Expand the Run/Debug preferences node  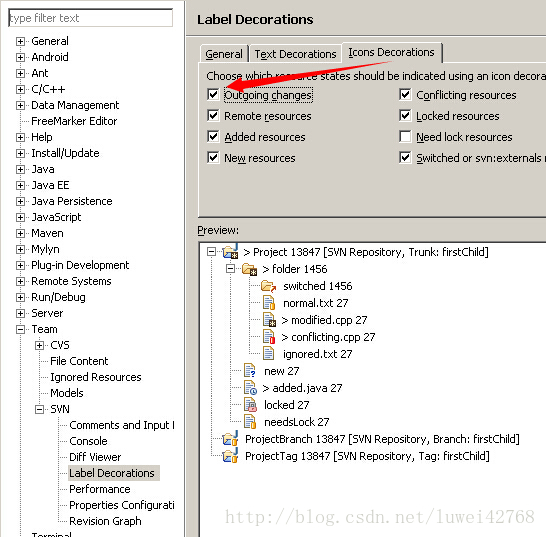[x=20, y=297]
